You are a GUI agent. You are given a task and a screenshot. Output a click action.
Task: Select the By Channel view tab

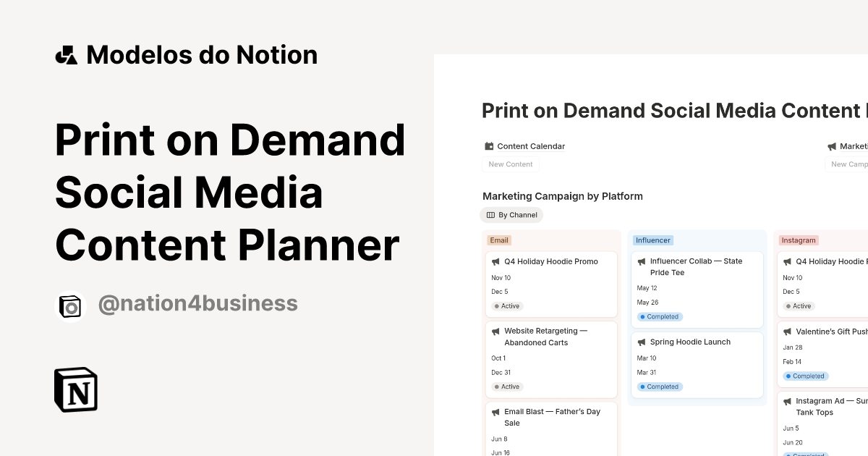511,215
